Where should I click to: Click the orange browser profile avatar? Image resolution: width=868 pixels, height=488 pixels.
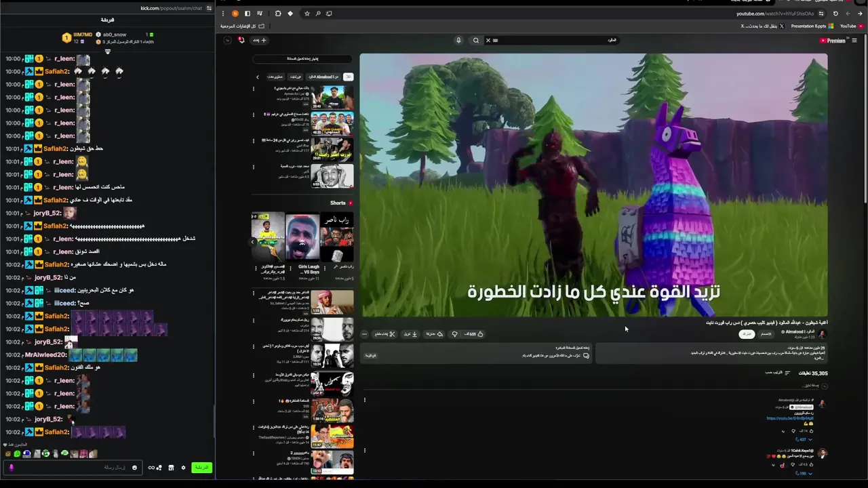point(235,14)
